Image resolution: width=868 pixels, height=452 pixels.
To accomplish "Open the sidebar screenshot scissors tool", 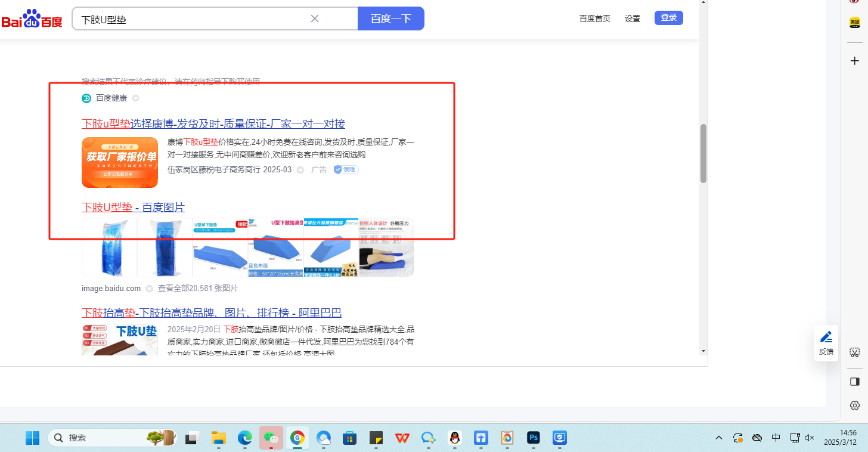I will [854, 352].
